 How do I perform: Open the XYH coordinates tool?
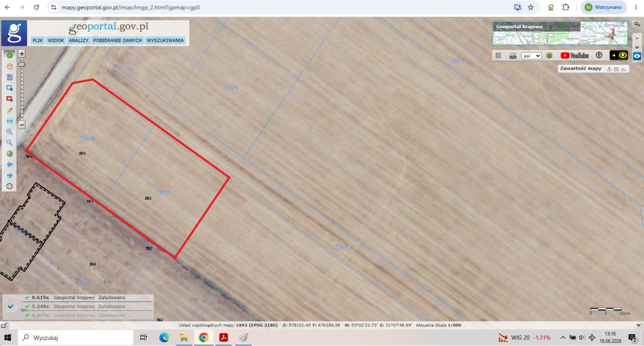pos(10,121)
